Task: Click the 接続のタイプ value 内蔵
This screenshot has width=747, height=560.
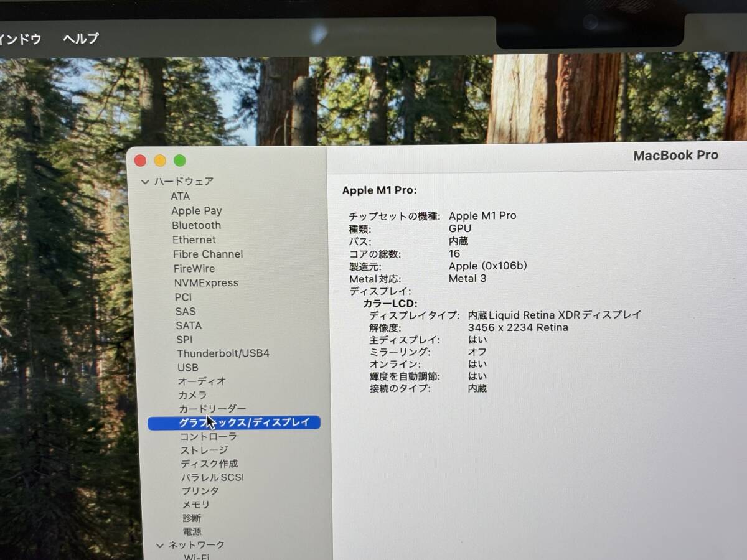Action: (477, 389)
